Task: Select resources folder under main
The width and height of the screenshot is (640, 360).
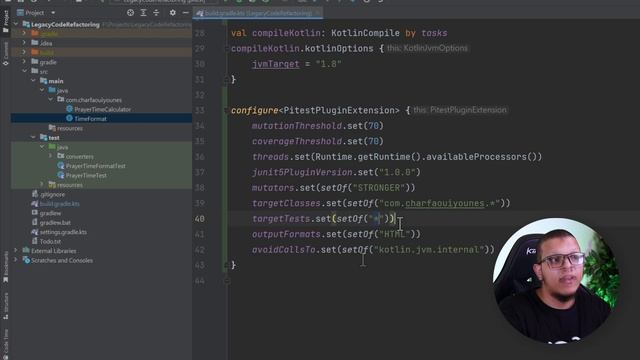Action: [70, 128]
